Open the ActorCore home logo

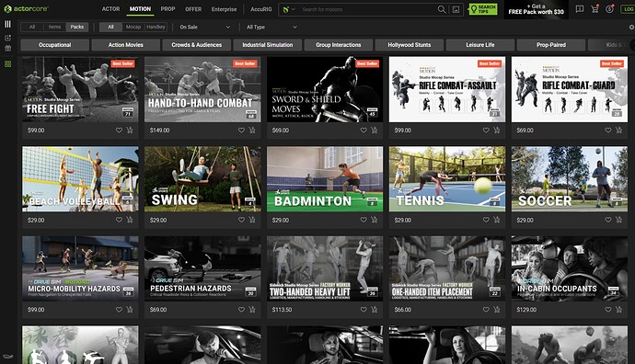26,8
